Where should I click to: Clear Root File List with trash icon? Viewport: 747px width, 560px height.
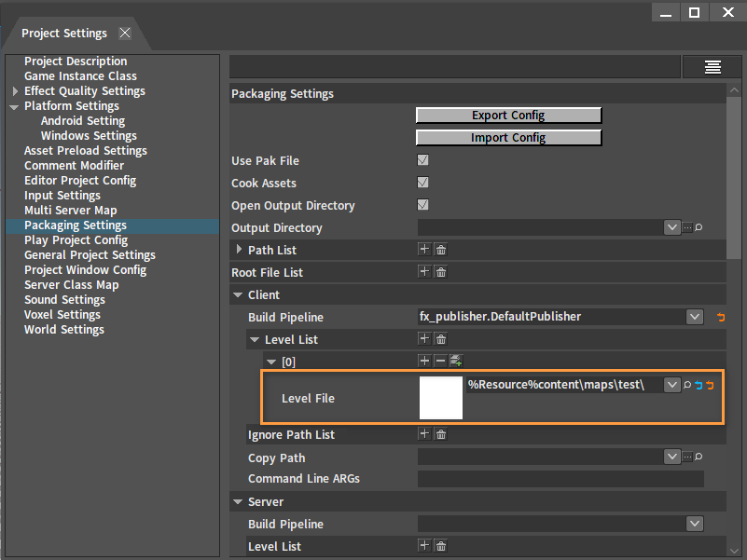pyautogui.click(x=441, y=272)
